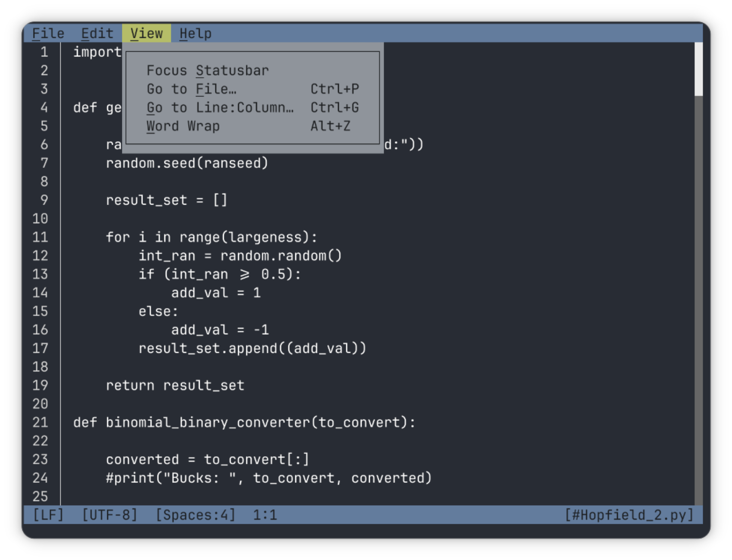Open the Go to Line:Column… dialog

[x=220, y=107]
